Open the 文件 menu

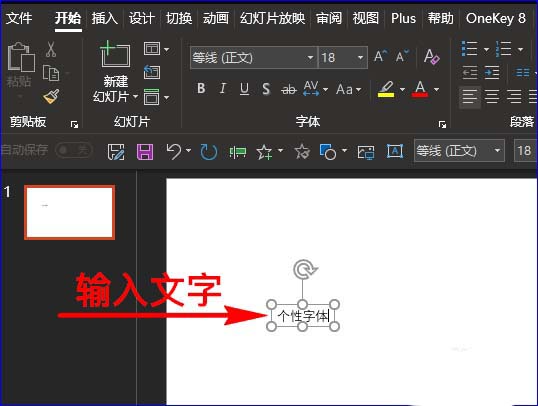(x=19, y=18)
